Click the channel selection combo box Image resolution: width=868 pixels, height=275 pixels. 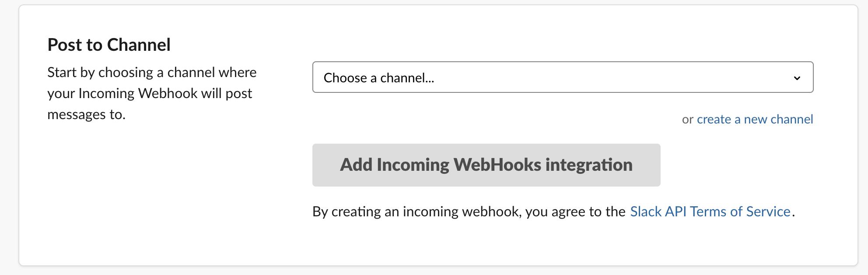point(563,78)
